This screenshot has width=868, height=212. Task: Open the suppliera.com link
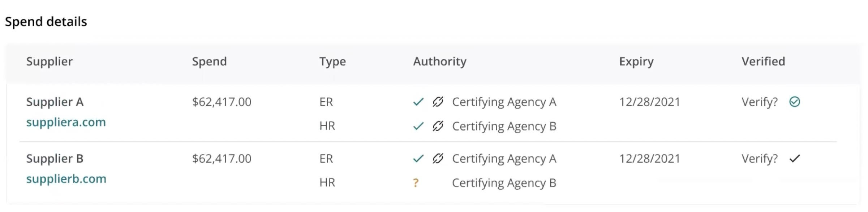(66, 122)
